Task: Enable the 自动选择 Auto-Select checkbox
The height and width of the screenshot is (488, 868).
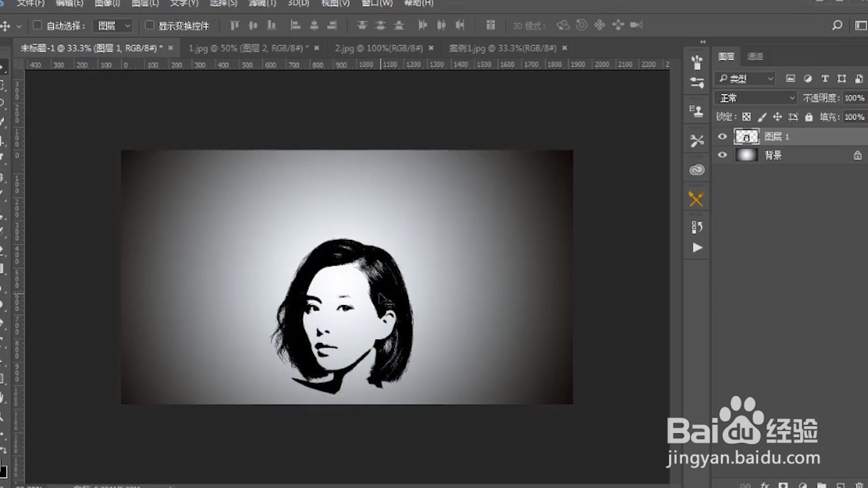Action: [x=37, y=25]
